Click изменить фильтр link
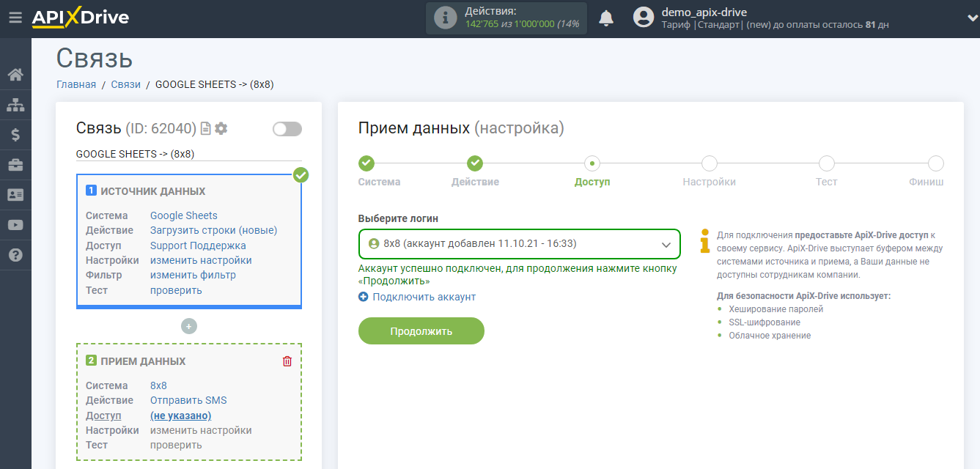Image resolution: width=980 pixels, height=469 pixels. pos(193,275)
